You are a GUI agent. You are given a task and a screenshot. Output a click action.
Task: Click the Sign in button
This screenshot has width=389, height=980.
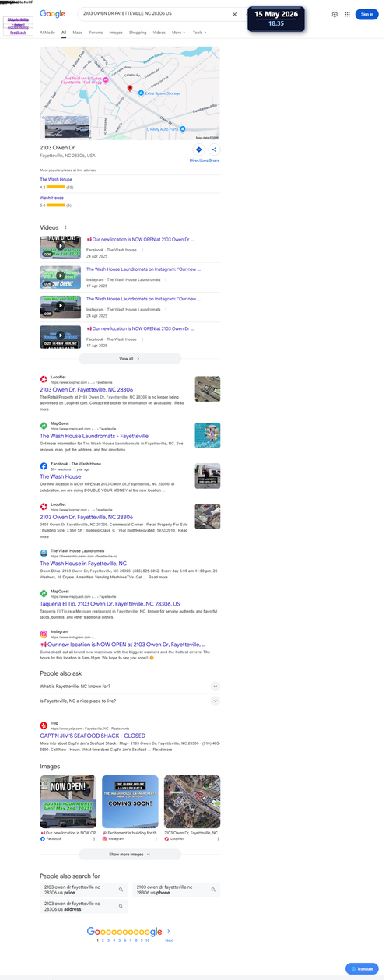pos(368,14)
